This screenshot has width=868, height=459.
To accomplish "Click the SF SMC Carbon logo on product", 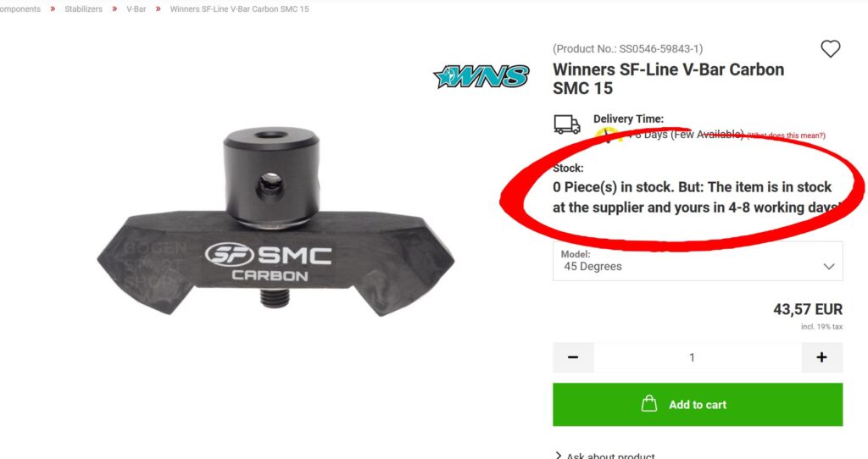I will (x=269, y=262).
